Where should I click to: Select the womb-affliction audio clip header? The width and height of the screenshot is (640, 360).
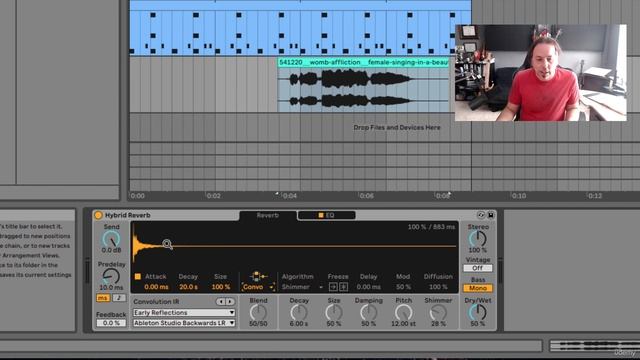[363, 62]
